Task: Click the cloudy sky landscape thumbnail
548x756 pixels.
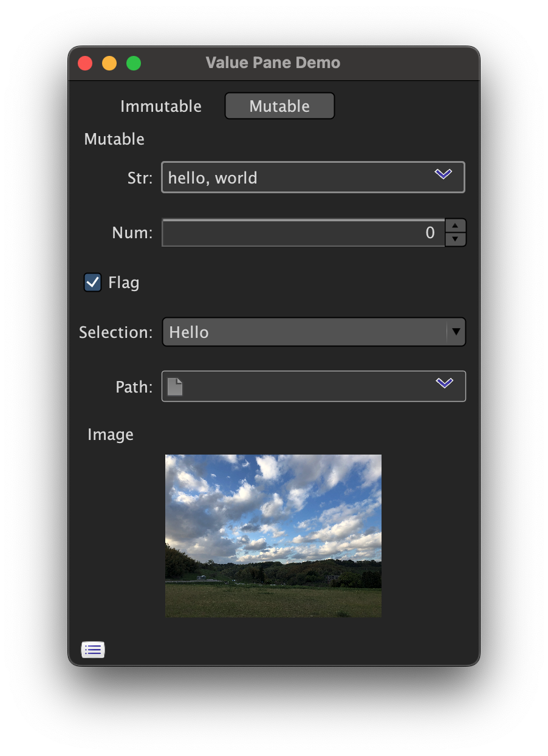Action: [x=273, y=535]
